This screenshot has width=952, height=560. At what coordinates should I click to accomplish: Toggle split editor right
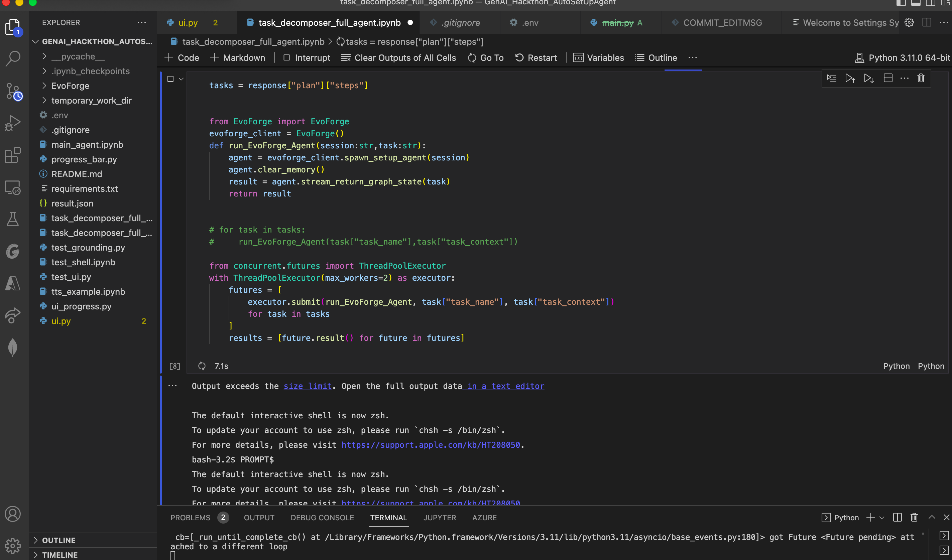(926, 23)
